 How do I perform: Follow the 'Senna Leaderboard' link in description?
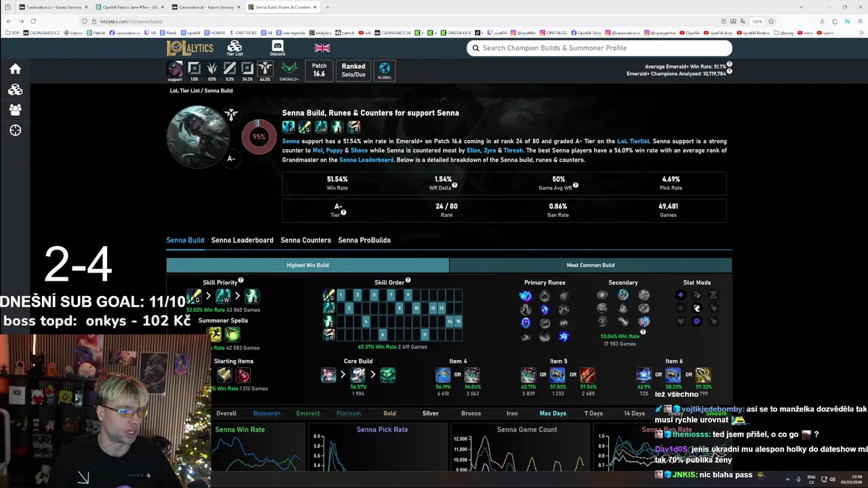tap(366, 160)
